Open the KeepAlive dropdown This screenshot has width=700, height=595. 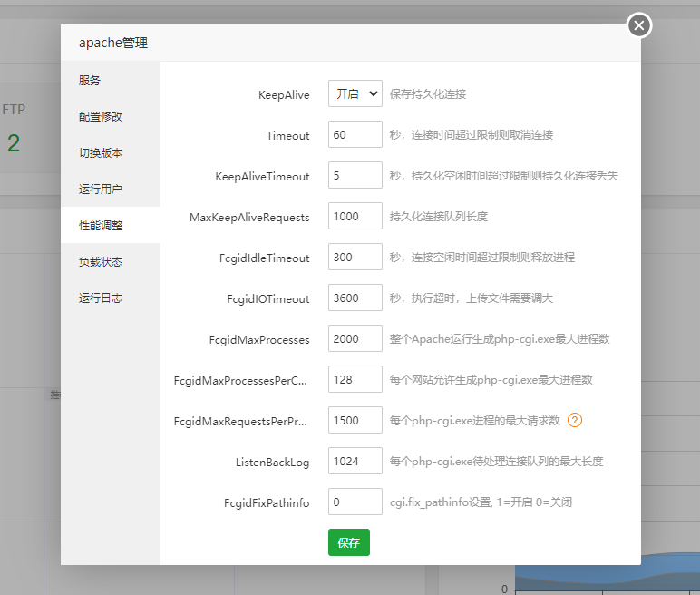click(x=355, y=94)
